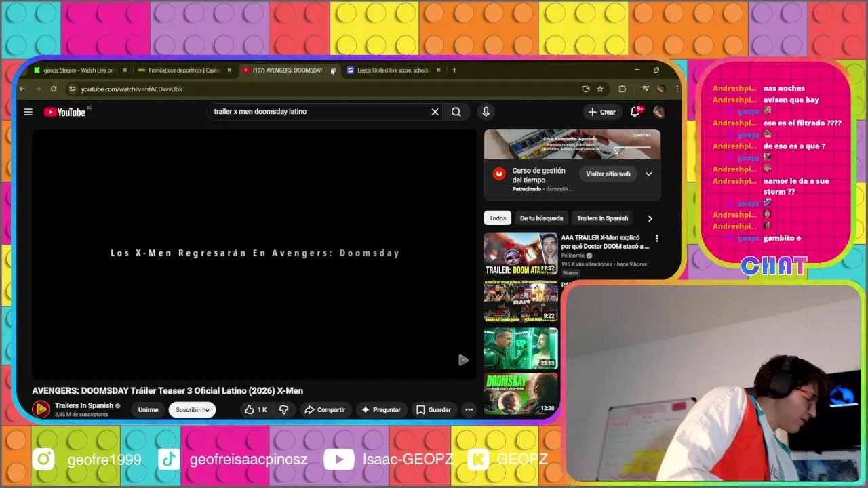Open YouTube account avatar menu
This screenshot has height=488, width=868.
pos(658,112)
